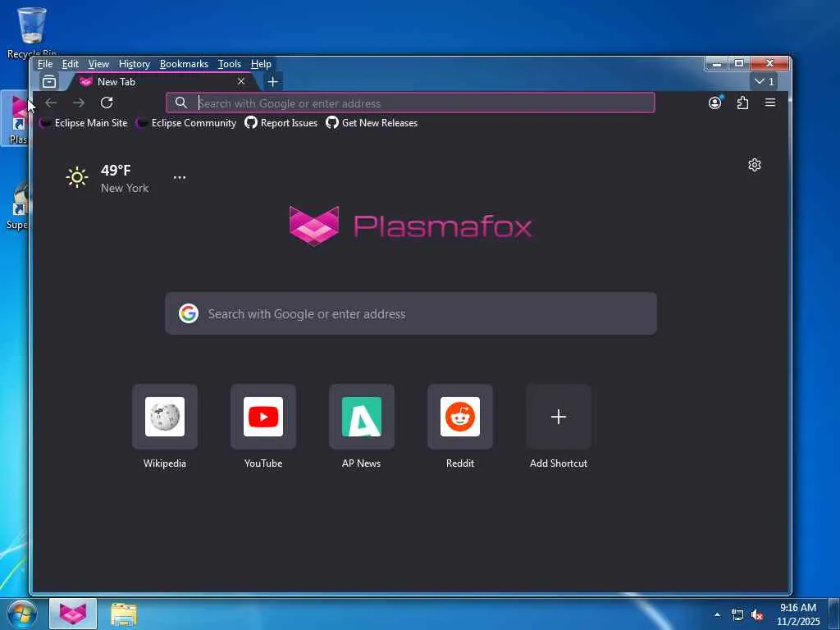840x630 pixels.
Task: Open the Eclipse Community bookmark
Action: click(x=186, y=123)
